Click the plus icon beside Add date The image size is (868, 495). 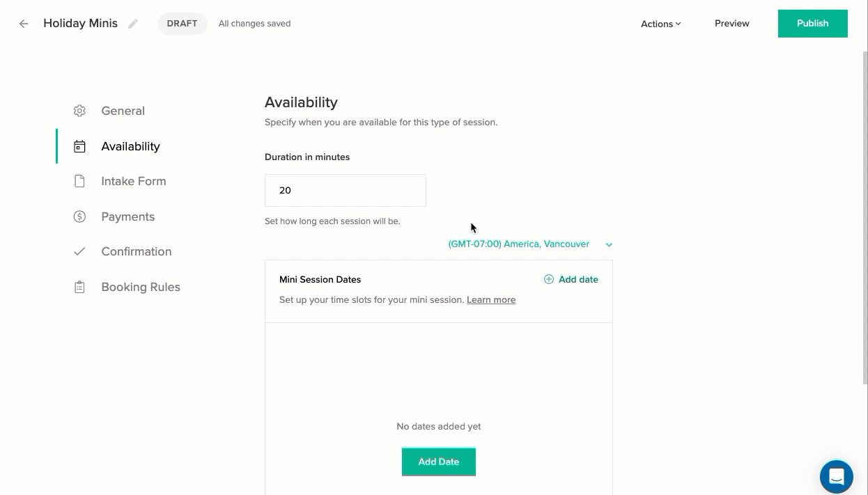click(549, 279)
